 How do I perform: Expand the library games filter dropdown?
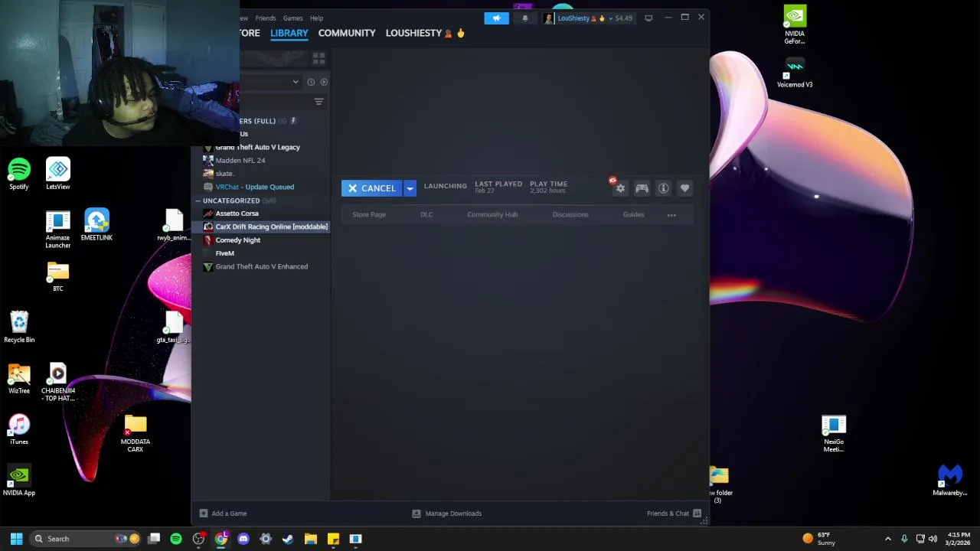(x=296, y=82)
